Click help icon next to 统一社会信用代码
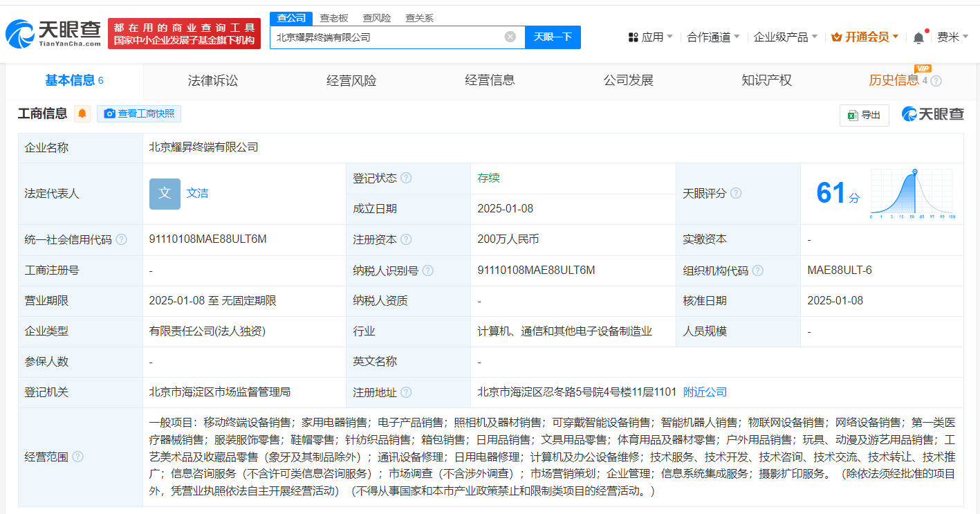This screenshot has height=514, width=980. 122,240
